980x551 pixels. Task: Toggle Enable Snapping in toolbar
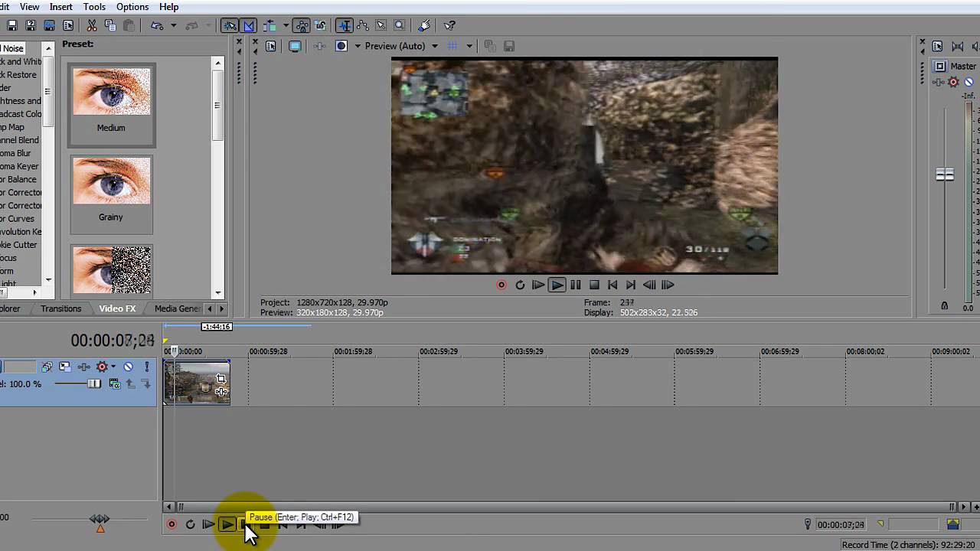click(230, 25)
